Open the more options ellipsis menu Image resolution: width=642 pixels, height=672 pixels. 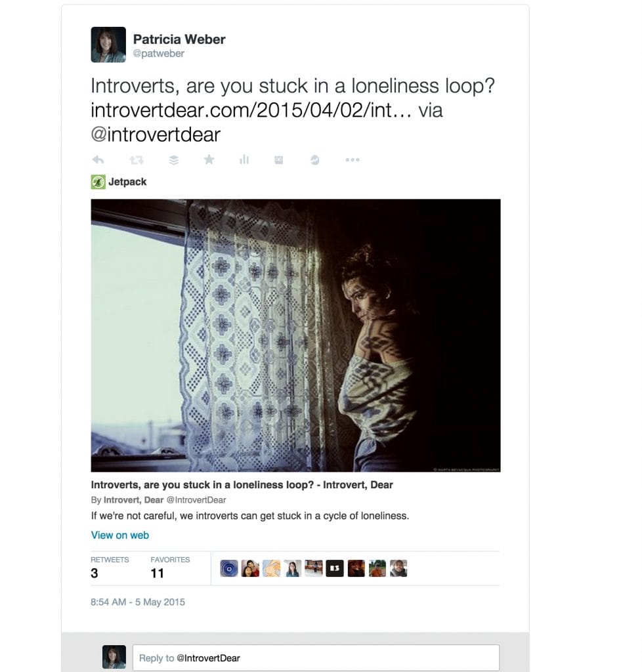tap(353, 160)
